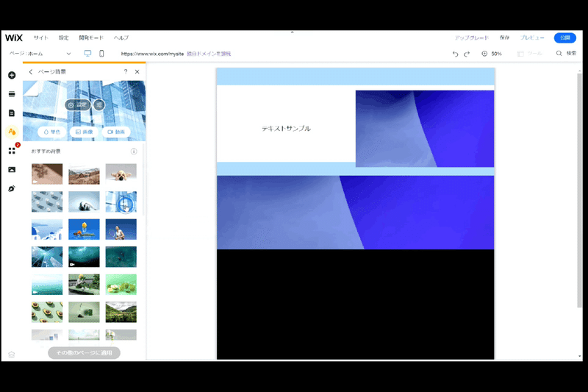
Task: Open the 開発モード menu
Action: (x=91, y=38)
